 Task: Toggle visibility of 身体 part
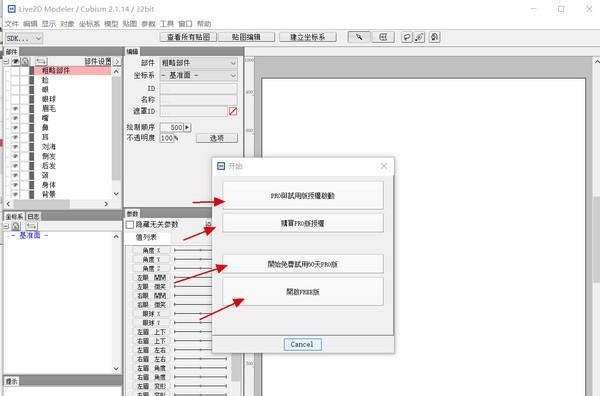pyautogui.click(x=15, y=185)
